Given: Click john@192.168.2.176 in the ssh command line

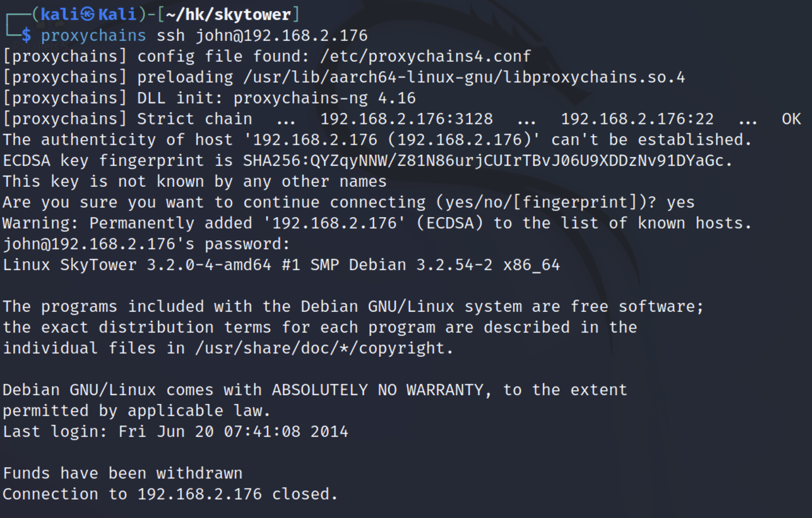Looking at the screenshot, I should pos(281,36).
